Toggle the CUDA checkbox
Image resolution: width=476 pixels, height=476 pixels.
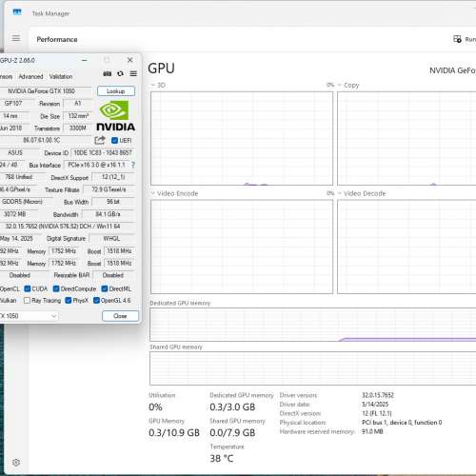coord(28,288)
